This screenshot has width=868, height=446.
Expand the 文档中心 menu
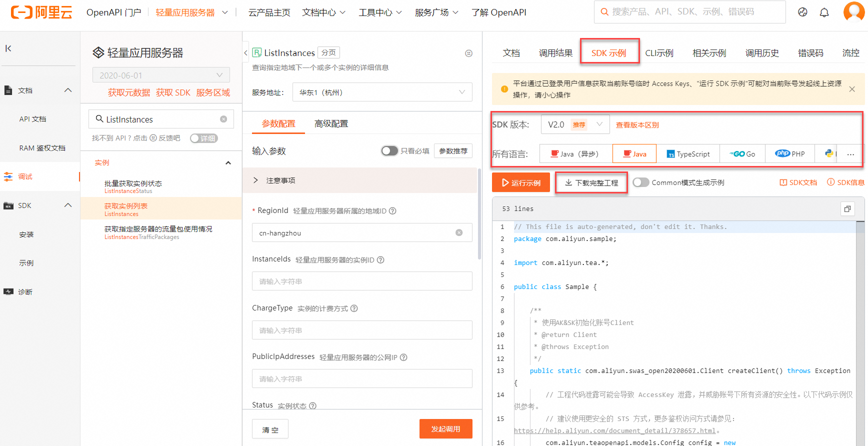(323, 12)
